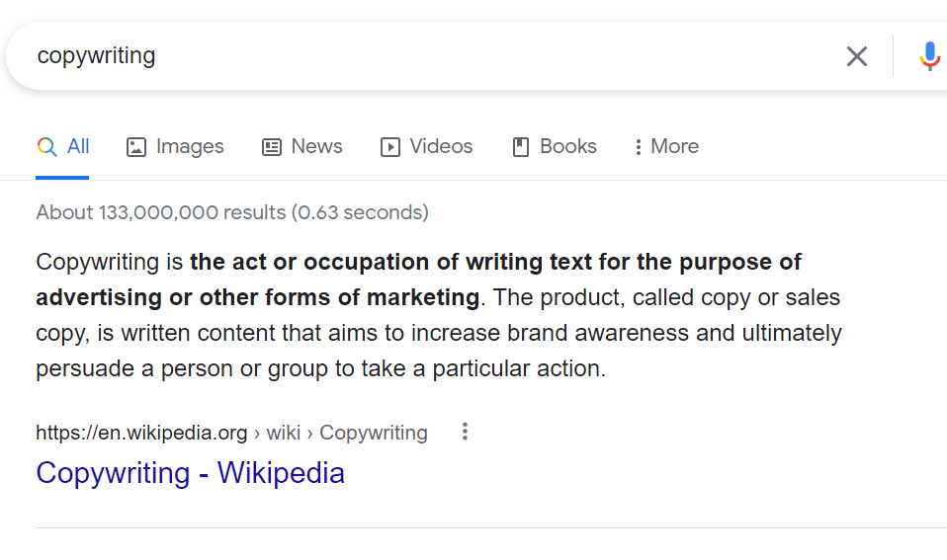
Task: Expand the More search categories menu
Action: [x=667, y=146]
